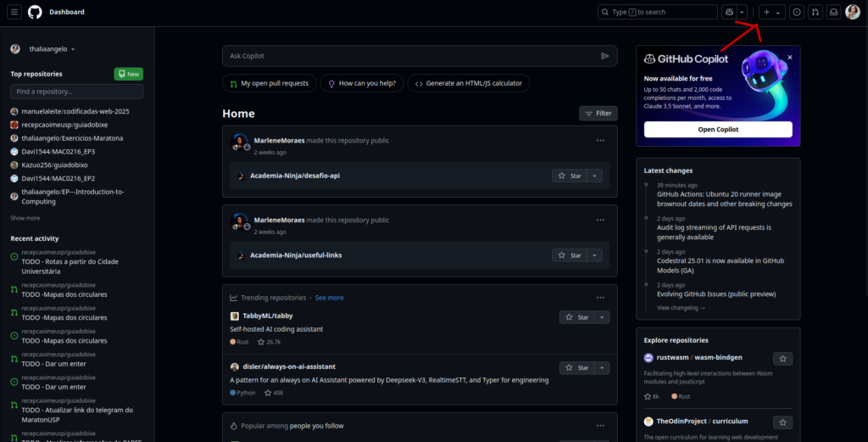Star TheOdinProject/curriculum with star icon
The image size is (868, 442).
click(x=782, y=422)
